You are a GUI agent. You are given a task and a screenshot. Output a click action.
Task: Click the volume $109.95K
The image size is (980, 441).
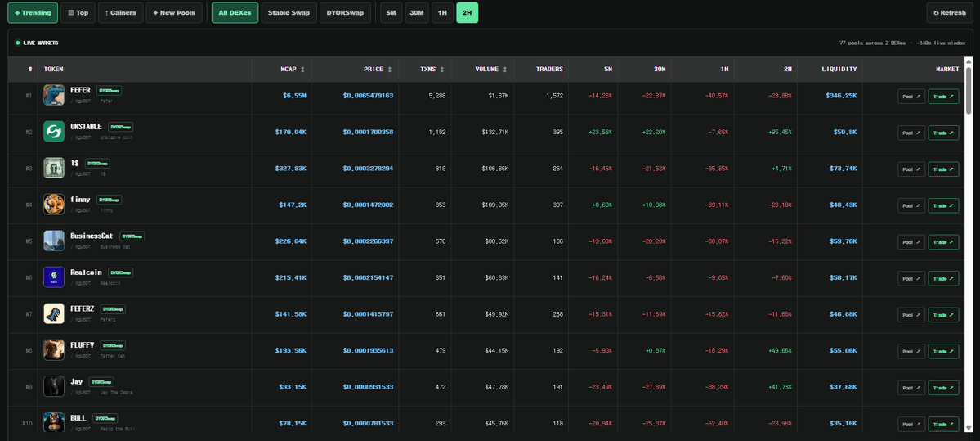495,205
